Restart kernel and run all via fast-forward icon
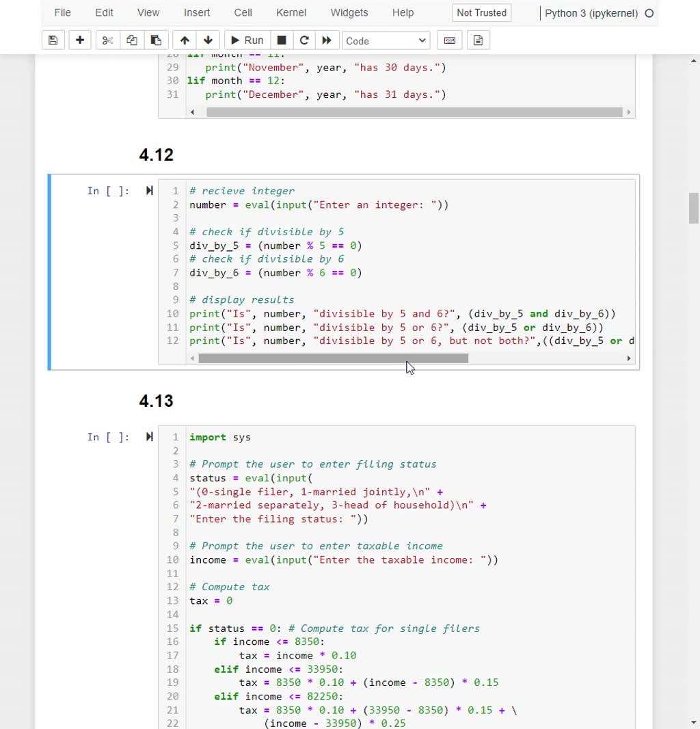700x729 pixels. coord(327,40)
